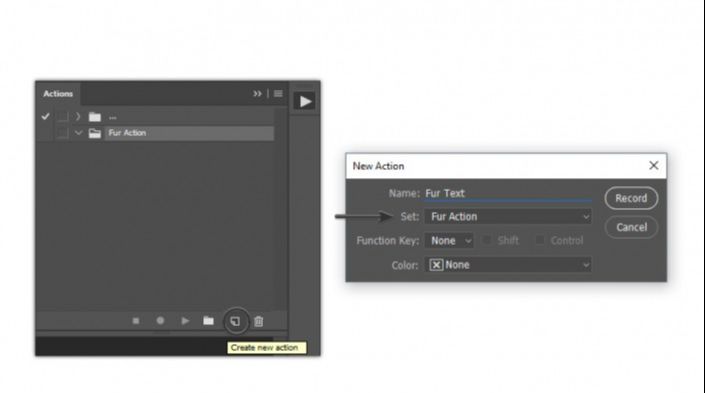Open the Set dropdown showing Fur Action

[x=508, y=217]
